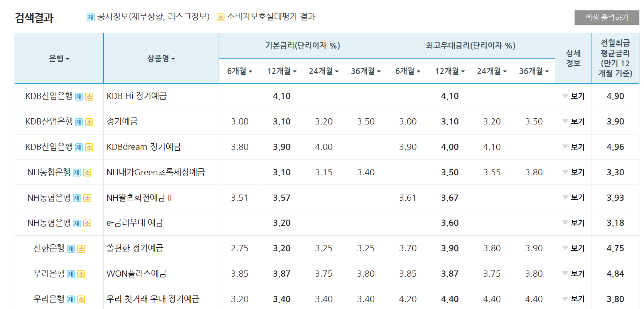Screen dimensions: 644x309
Task: Click 소 icon next to 신한은행
Action: [81, 249]
